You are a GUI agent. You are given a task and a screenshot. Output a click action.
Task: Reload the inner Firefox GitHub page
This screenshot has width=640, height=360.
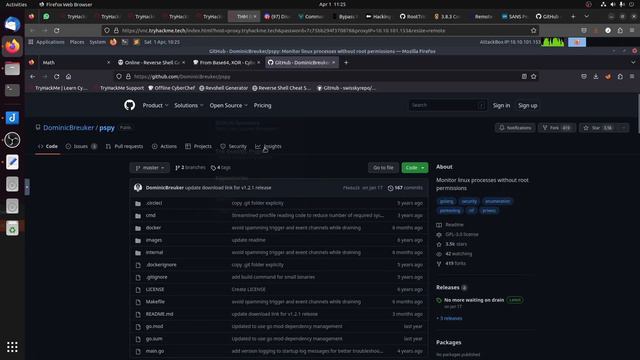click(57, 77)
